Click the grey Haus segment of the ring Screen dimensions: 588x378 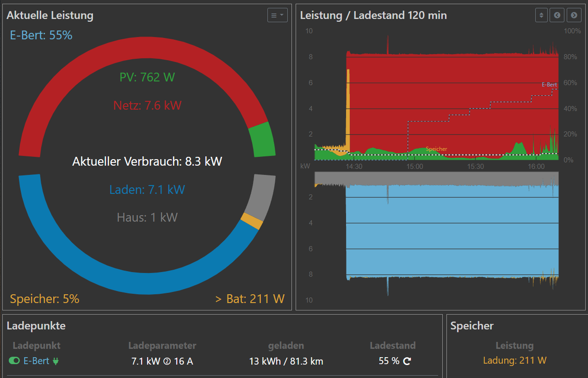coord(263,197)
